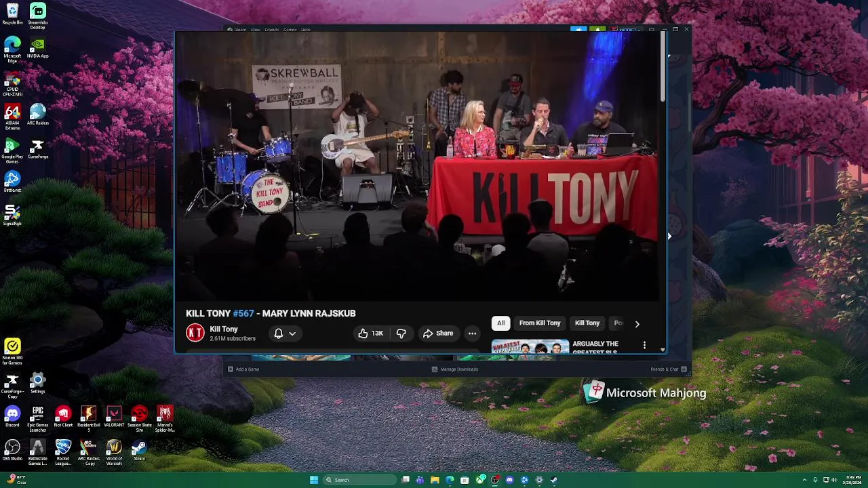This screenshot has height=488, width=868.
Task: Open the taskbar clock and date
Action: click(852, 480)
